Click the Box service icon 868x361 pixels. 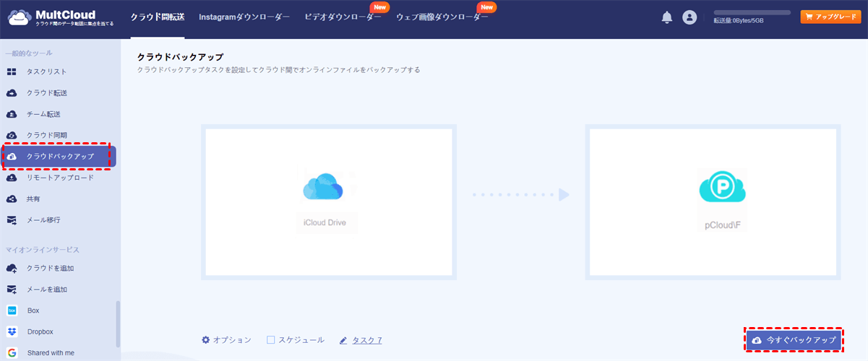point(12,310)
